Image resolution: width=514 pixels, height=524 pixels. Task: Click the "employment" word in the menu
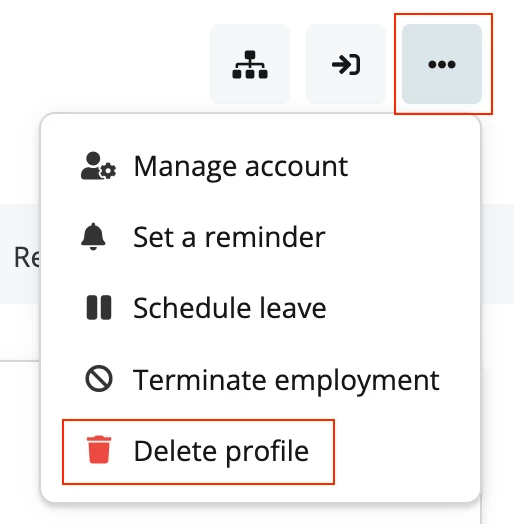coord(357,381)
